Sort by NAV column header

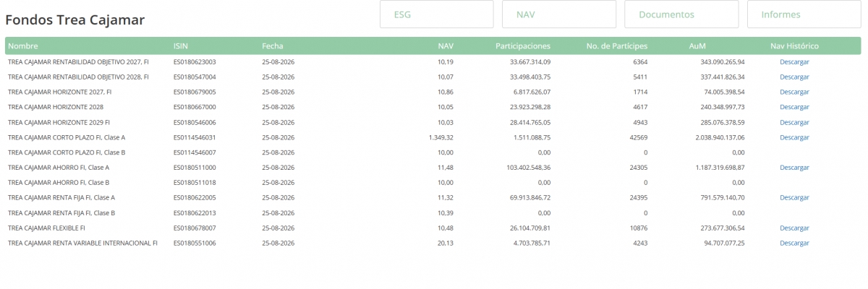pos(446,46)
